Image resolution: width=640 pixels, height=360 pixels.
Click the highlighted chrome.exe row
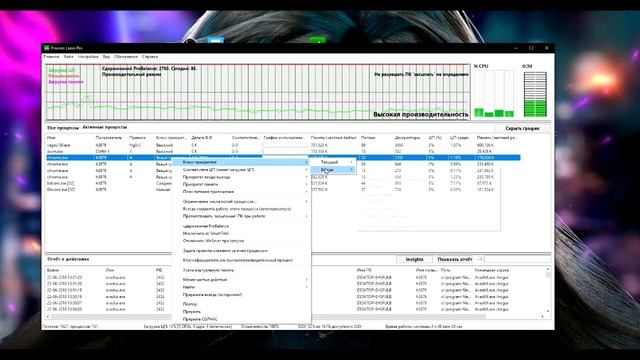tap(282, 158)
